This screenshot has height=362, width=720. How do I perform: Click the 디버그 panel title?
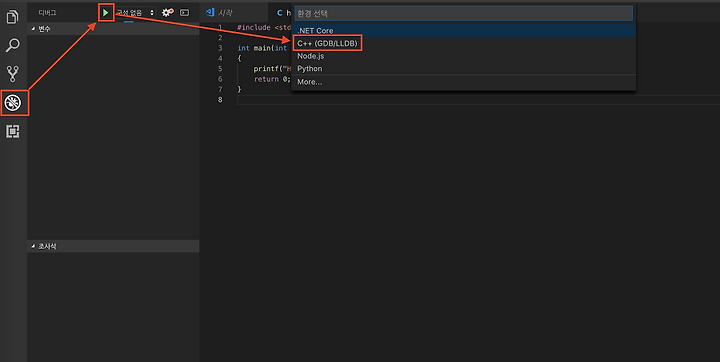47,13
